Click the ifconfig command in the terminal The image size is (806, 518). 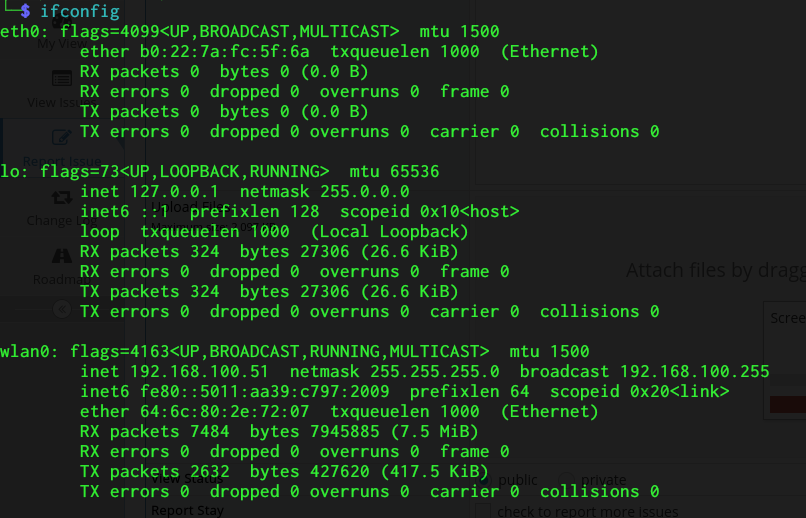coord(80,12)
